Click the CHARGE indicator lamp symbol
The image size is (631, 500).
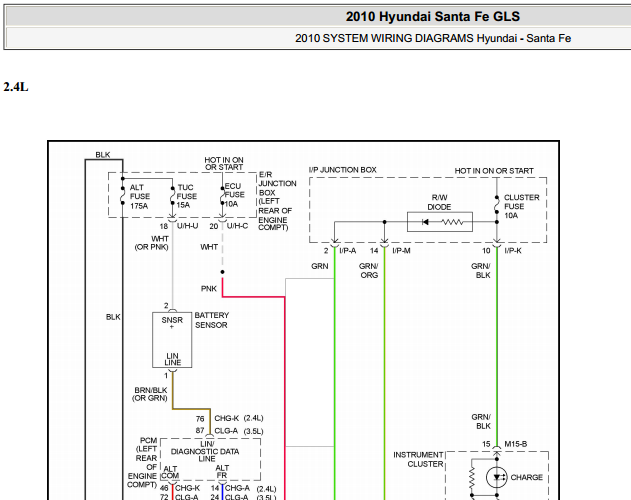coord(497,477)
